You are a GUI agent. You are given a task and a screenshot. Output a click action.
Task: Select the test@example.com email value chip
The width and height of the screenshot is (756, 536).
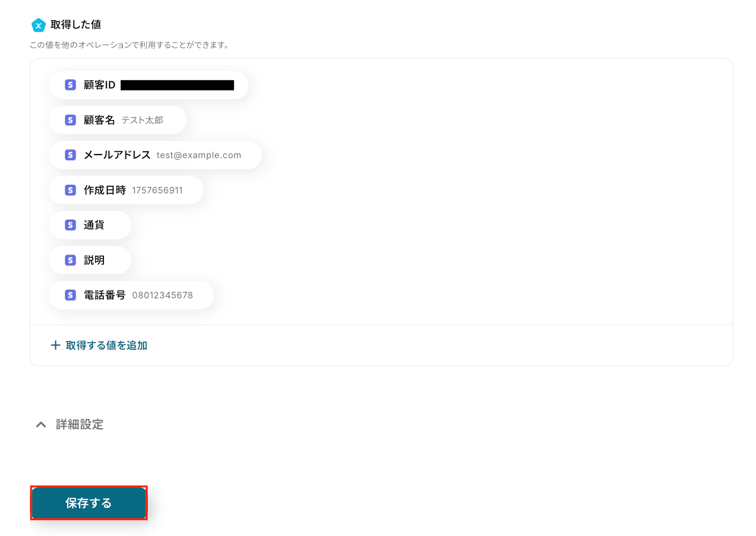155,155
